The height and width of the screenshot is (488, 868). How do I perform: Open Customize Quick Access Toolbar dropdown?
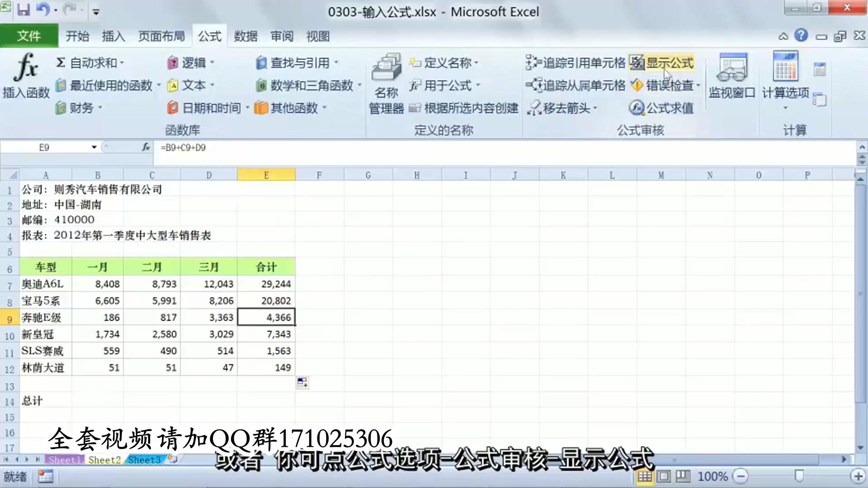pos(96,12)
